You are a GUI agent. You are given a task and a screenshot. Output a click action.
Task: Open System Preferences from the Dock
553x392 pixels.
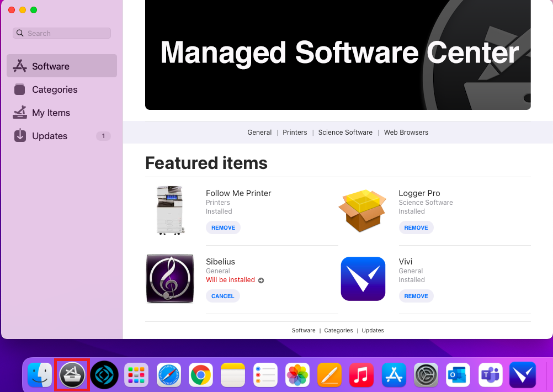point(426,374)
